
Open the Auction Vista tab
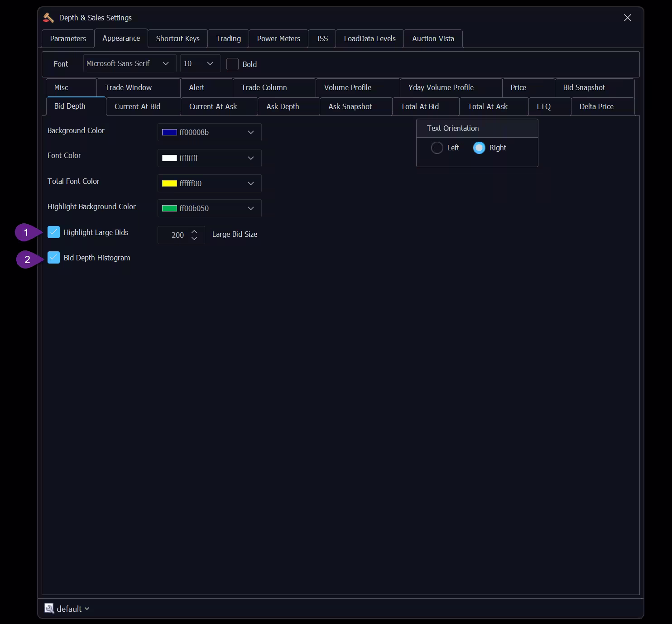pyautogui.click(x=432, y=38)
